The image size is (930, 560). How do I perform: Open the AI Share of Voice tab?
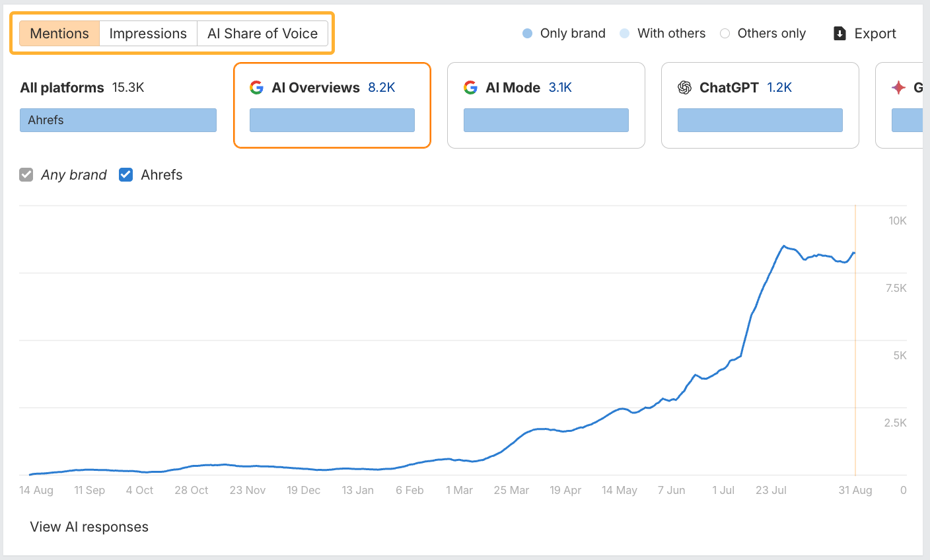click(x=262, y=33)
